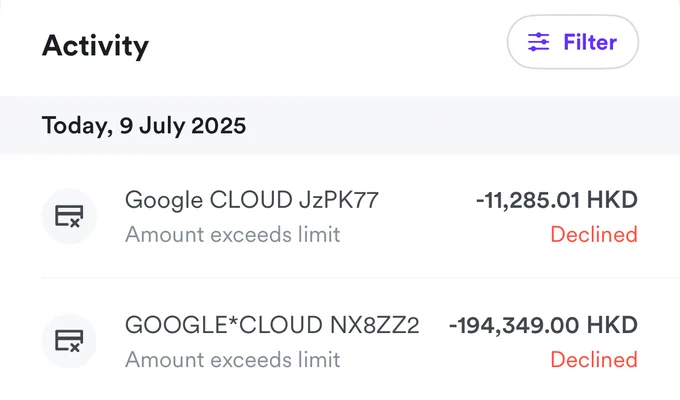Click Amount exceeds limit under NX8ZZ2

232,360
